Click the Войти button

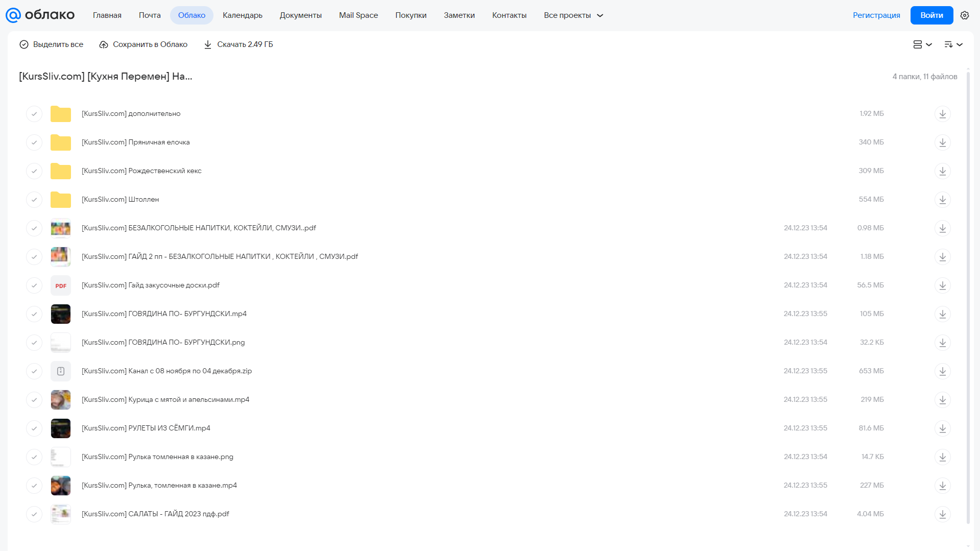point(931,15)
